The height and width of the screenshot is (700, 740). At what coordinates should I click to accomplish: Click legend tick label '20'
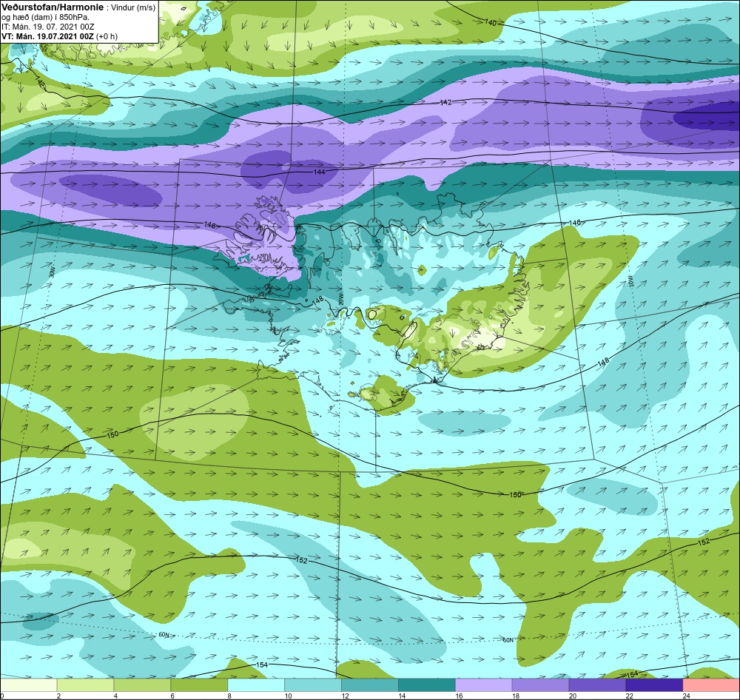pyautogui.click(x=573, y=696)
